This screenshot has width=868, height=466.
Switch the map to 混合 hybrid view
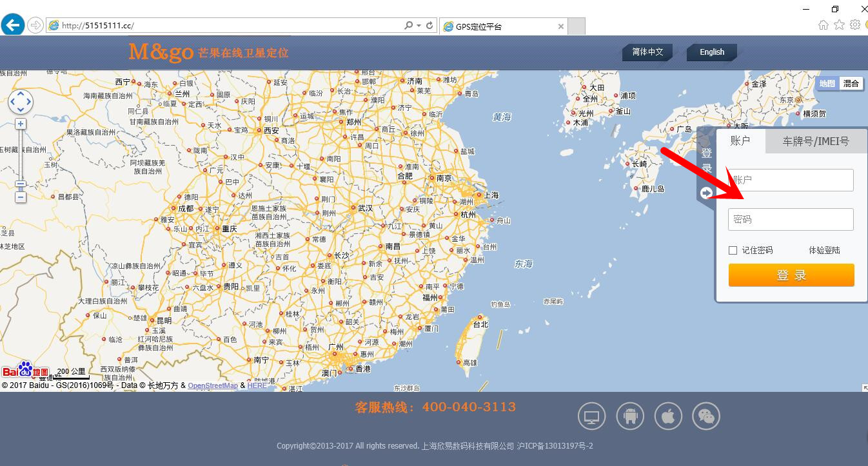click(x=851, y=83)
